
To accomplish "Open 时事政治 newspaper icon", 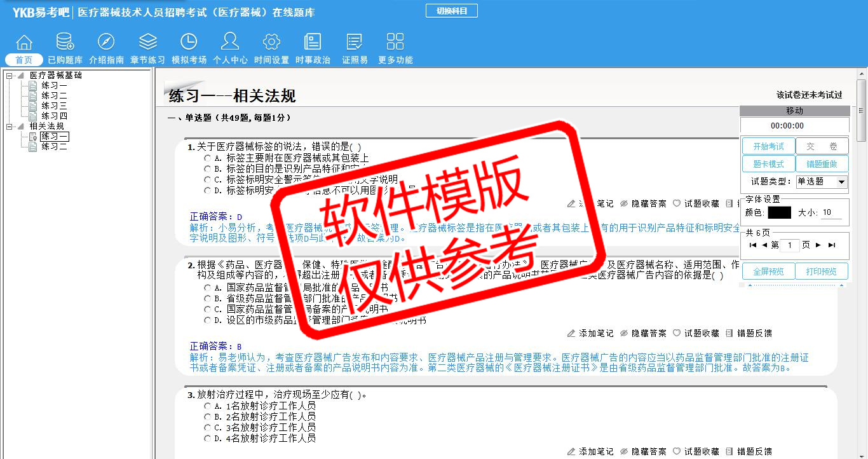I will tap(313, 42).
